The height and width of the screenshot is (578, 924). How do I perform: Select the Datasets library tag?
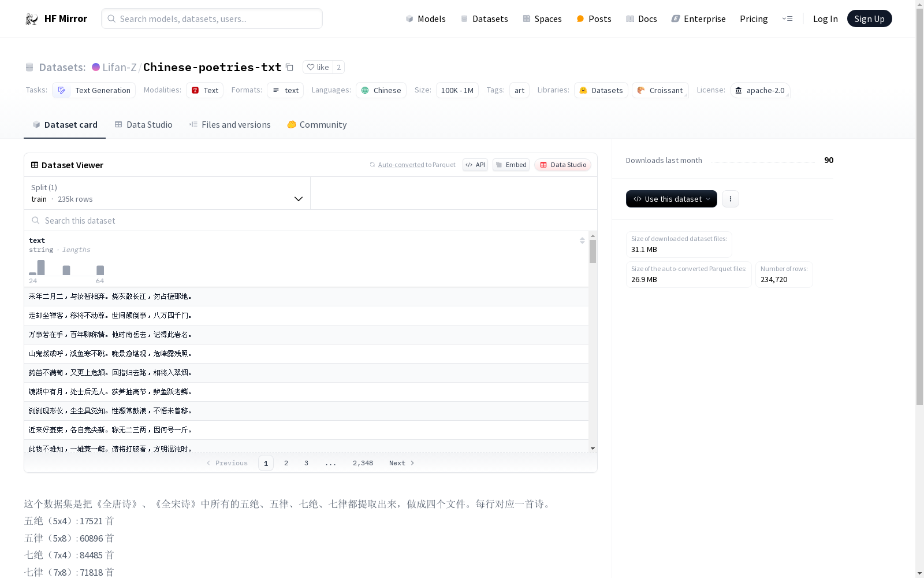(x=601, y=90)
